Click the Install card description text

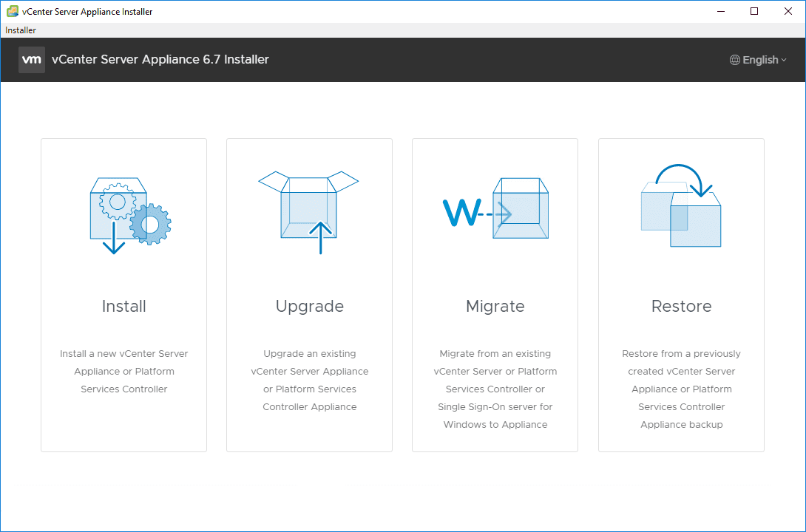123,371
